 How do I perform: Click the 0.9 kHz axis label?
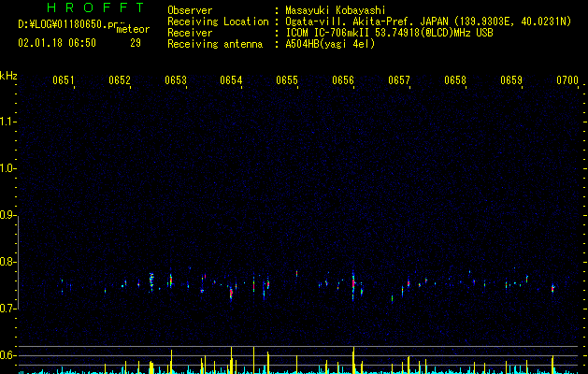[7, 215]
